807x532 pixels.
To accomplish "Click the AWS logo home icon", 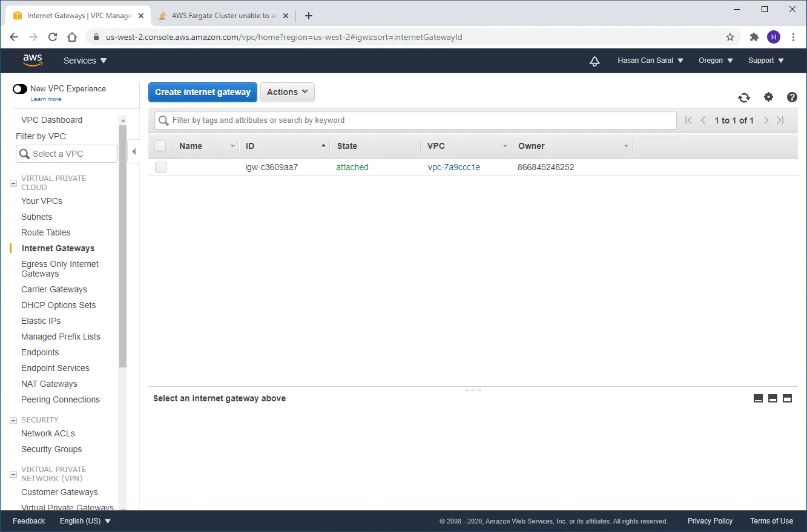I will click(33, 61).
